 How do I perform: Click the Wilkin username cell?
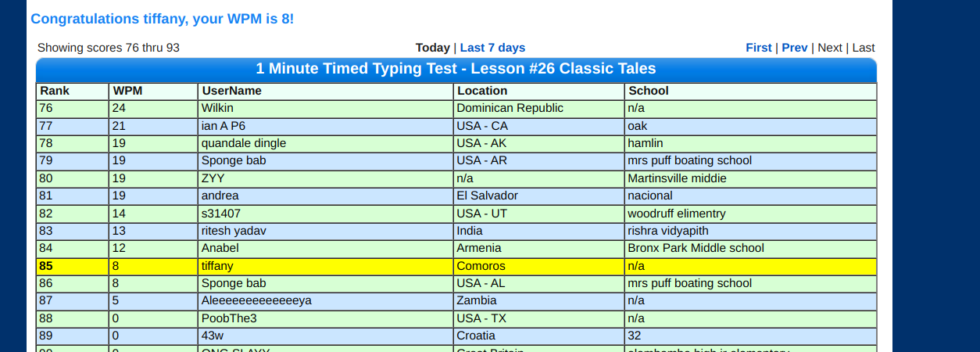326,109
